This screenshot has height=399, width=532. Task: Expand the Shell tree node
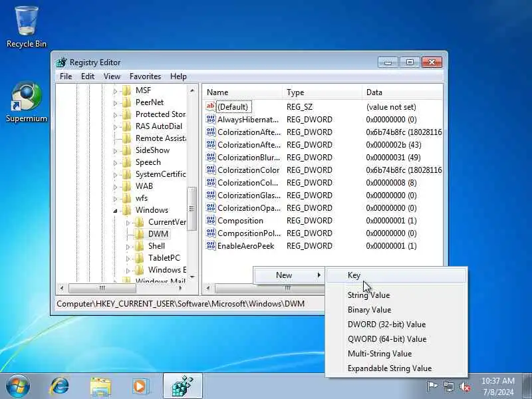point(128,247)
